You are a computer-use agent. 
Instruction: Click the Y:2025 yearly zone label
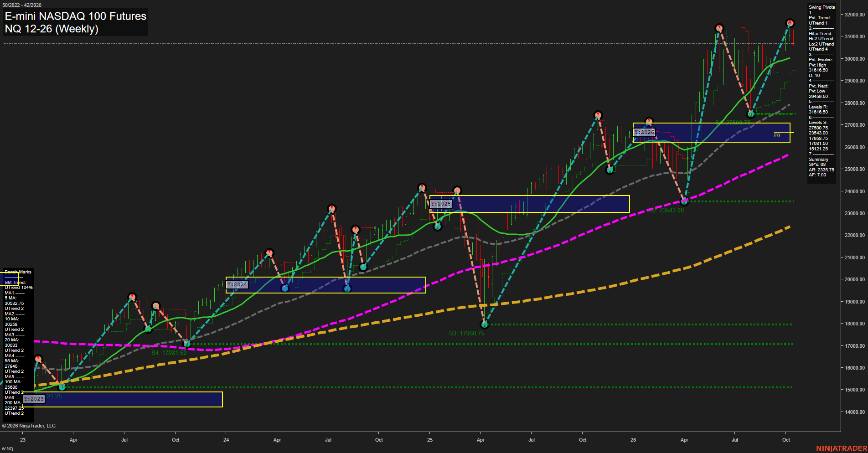441,204
